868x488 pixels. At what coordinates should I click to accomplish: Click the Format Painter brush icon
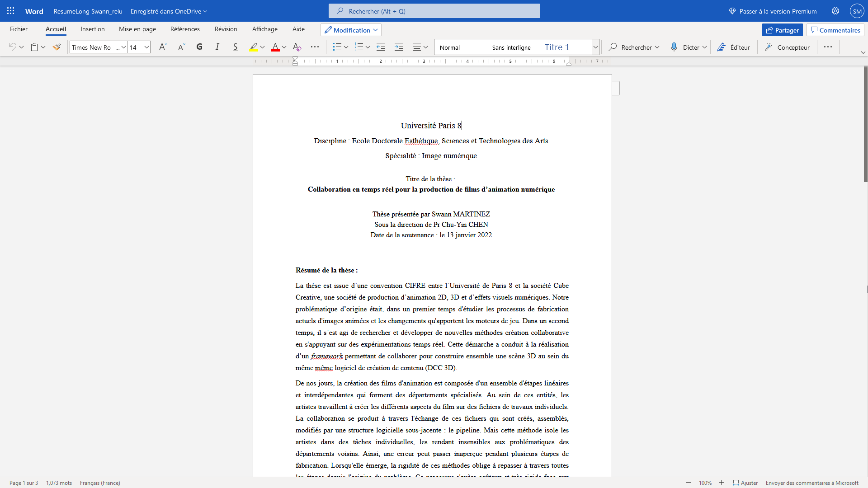pyautogui.click(x=57, y=47)
